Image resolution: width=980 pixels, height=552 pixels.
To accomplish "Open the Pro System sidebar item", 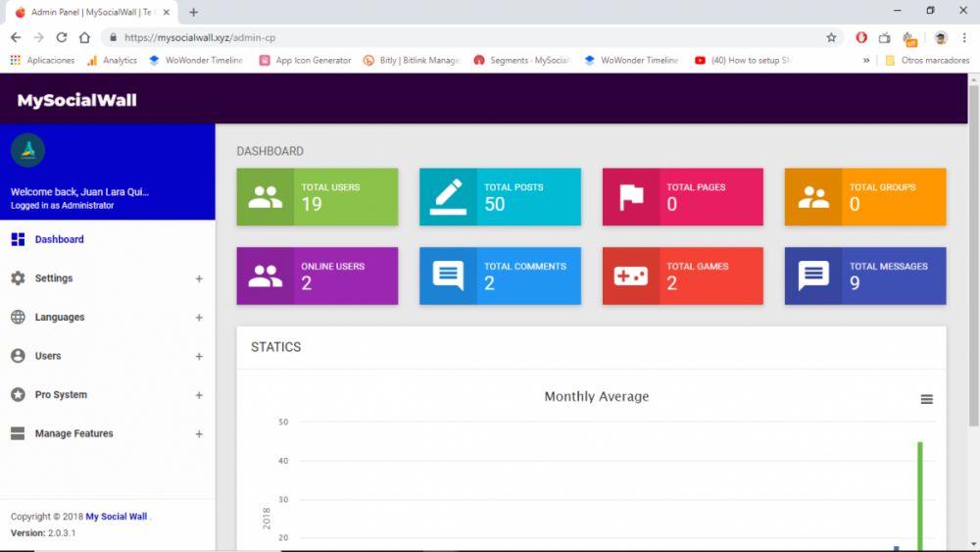I will pyautogui.click(x=108, y=394).
